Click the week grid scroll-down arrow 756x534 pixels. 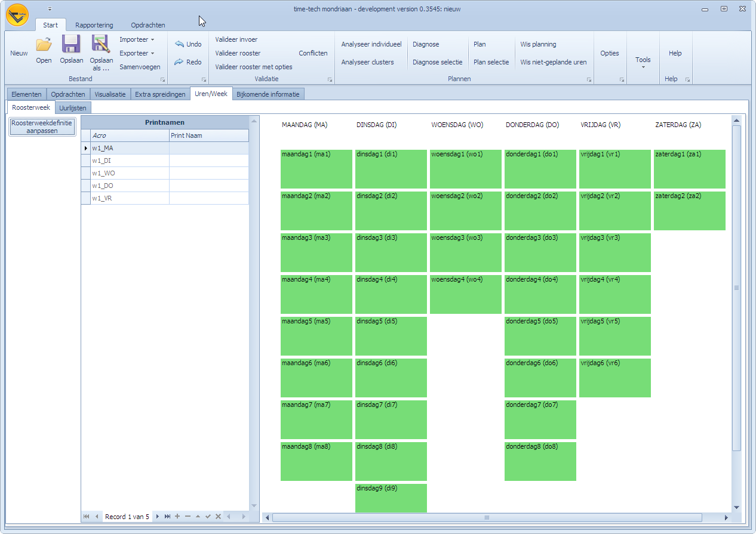pos(736,507)
